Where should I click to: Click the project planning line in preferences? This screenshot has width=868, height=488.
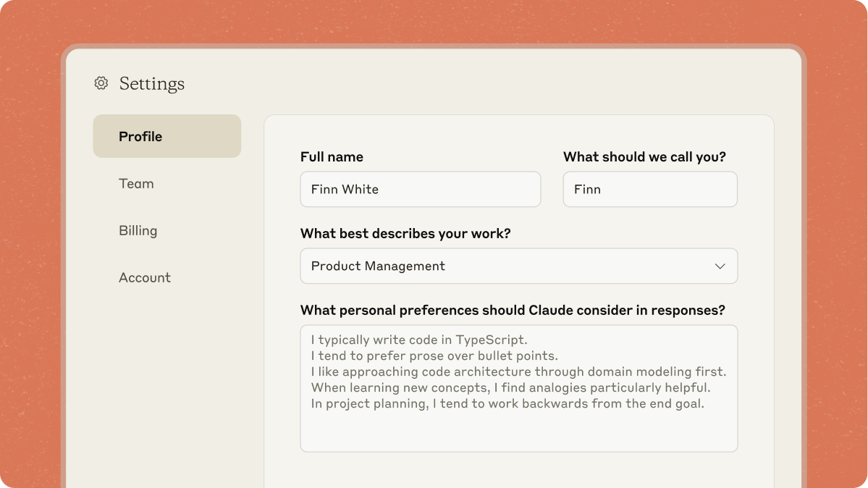(507, 403)
